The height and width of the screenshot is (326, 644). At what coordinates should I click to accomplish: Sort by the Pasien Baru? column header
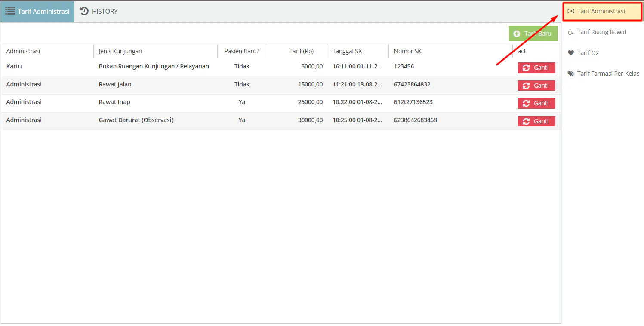[242, 51]
